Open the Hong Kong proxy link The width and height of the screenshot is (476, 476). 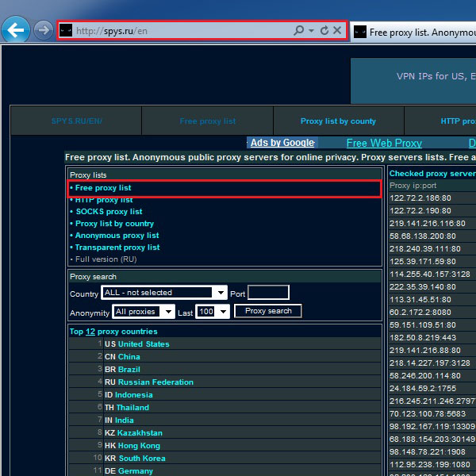pyautogui.click(x=139, y=446)
